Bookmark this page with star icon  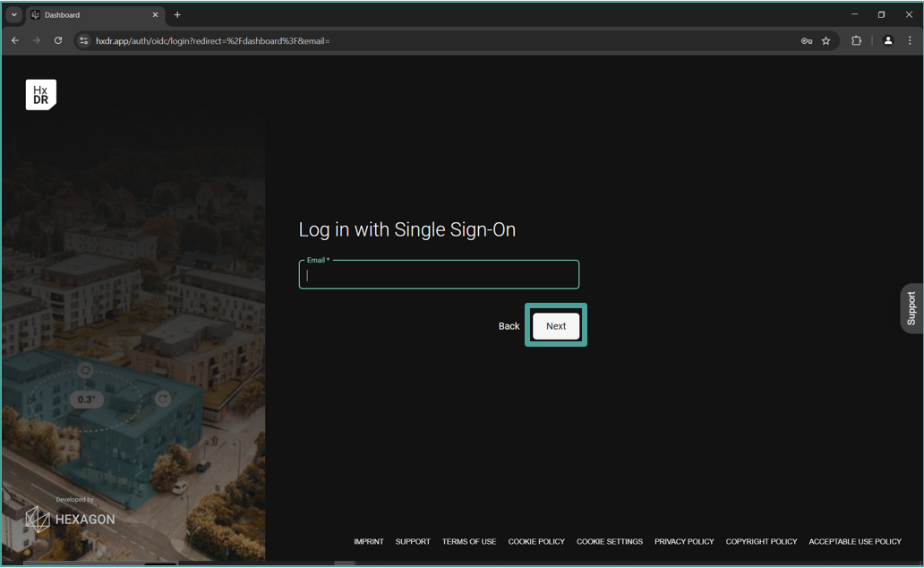coord(826,40)
